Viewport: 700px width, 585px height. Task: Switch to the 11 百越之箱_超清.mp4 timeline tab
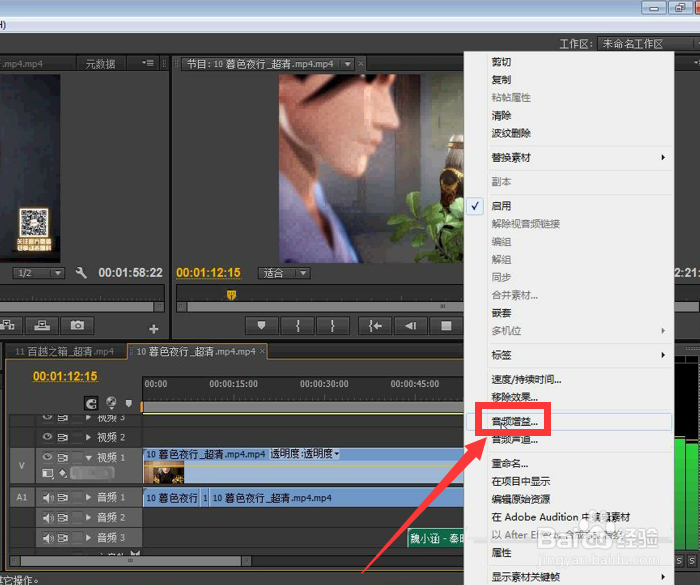65,351
